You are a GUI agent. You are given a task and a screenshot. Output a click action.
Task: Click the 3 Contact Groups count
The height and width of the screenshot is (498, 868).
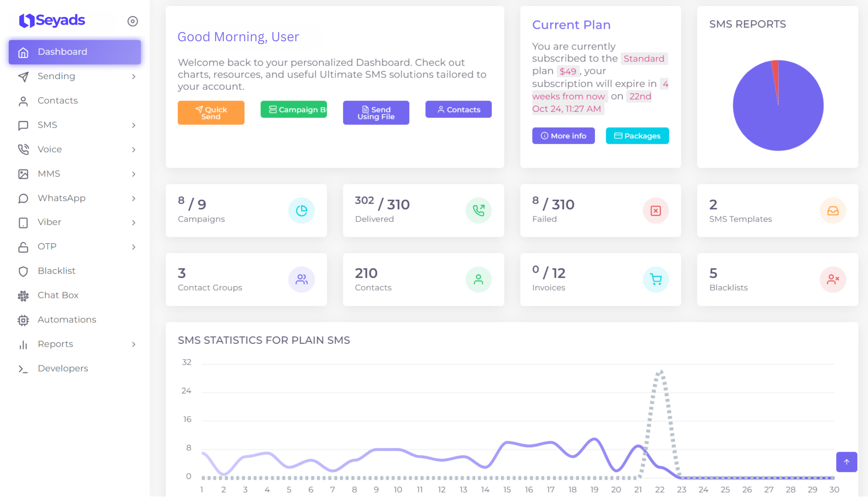tap(182, 273)
